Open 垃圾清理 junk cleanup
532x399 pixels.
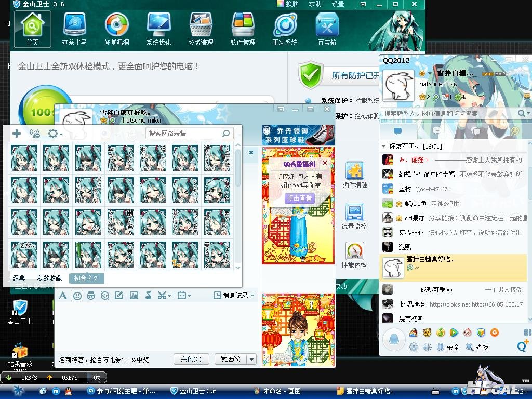pyautogui.click(x=201, y=29)
